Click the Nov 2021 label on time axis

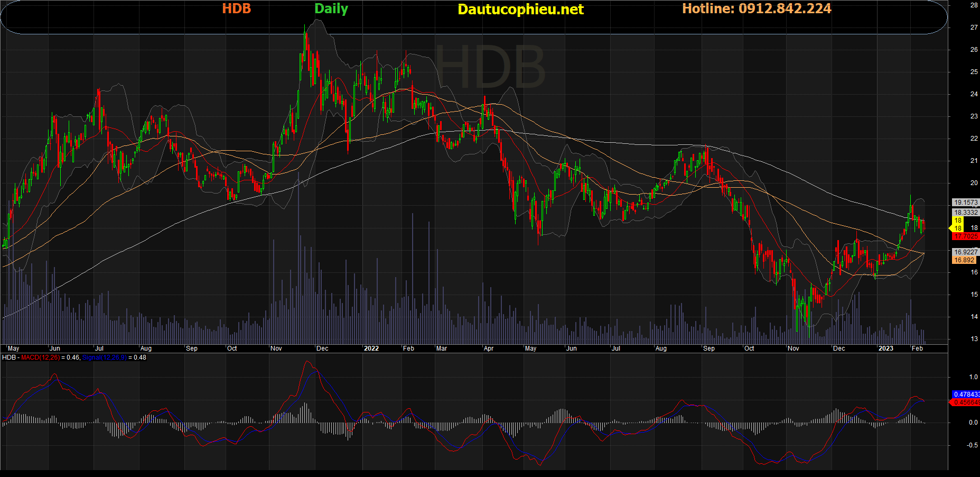pos(276,348)
